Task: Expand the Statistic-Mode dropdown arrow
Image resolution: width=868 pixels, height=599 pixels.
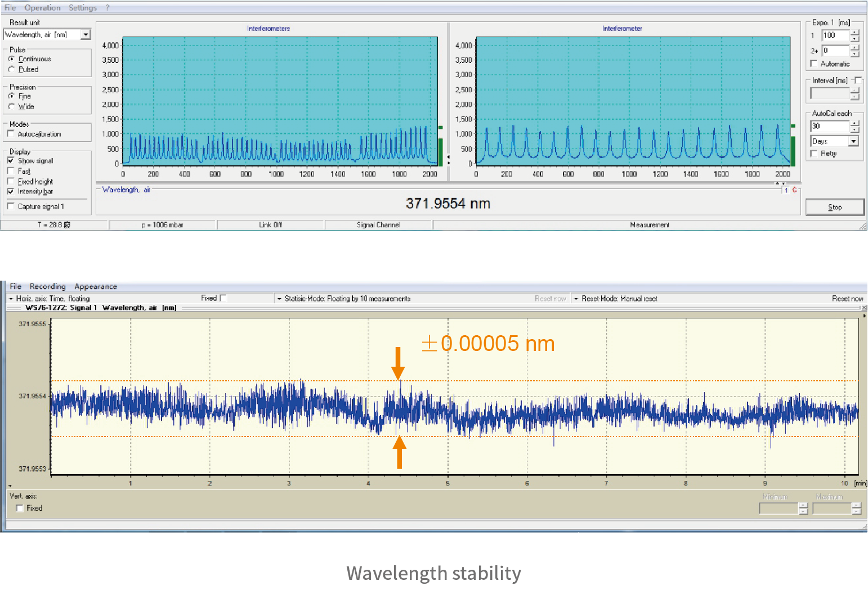Action: (x=279, y=299)
